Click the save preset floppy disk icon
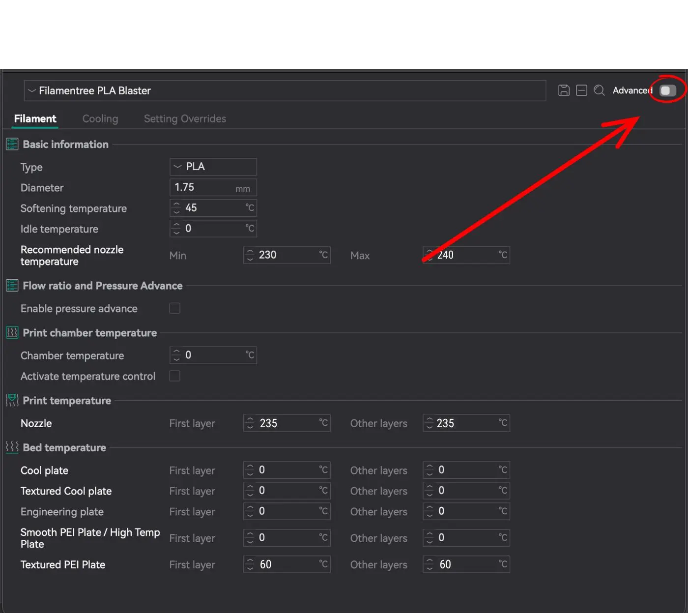The image size is (688, 616). (x=564, y=90)
